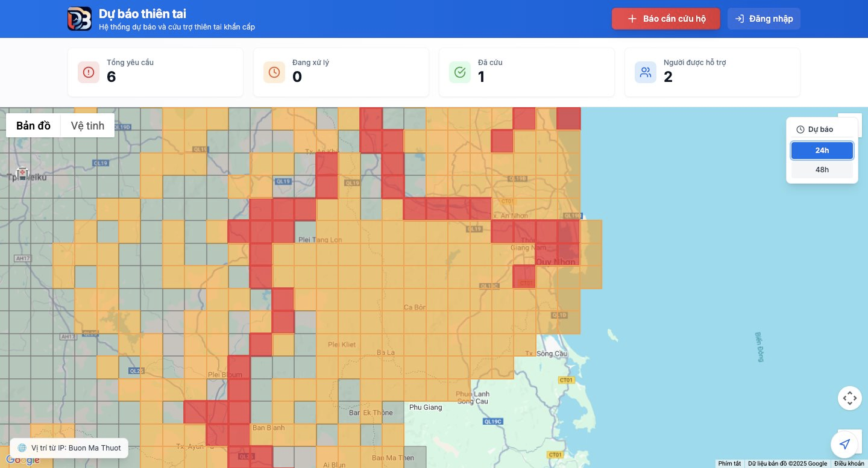This screenshot has height=468, width=868.
Task: Click the clock icon in Dự báo panel
Action: (x=800, y=129)
